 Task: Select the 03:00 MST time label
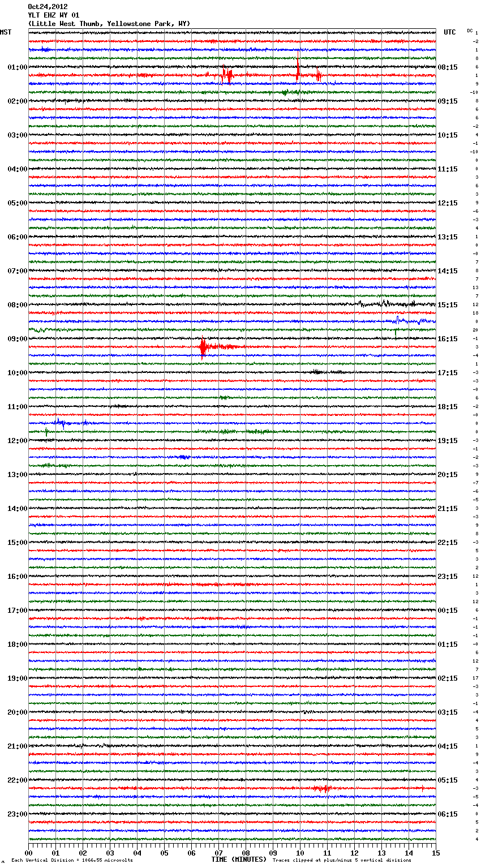(x=17, y=135)
